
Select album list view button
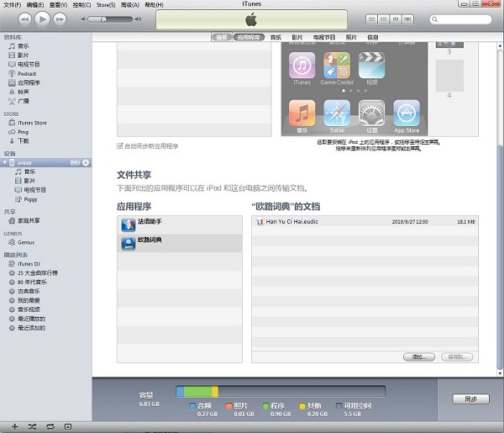[384, 19]
